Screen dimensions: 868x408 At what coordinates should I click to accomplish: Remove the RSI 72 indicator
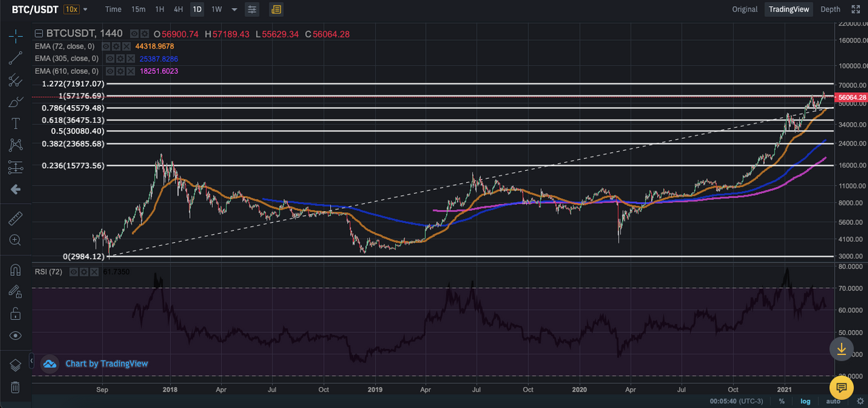pyautogui.click(x=94, y=272)
